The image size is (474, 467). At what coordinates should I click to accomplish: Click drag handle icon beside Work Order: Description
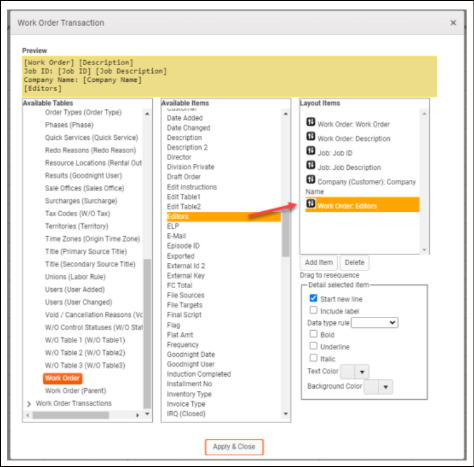(x=310, y=136)
